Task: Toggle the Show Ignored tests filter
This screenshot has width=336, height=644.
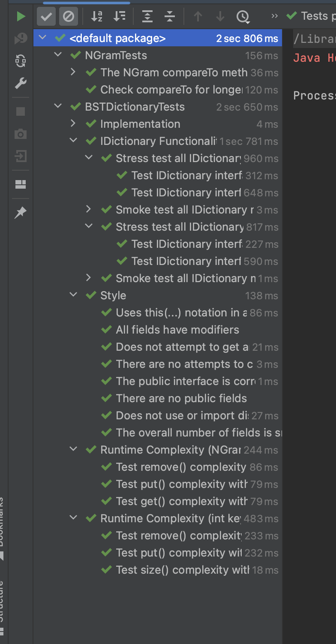Action: coord(68,17)
